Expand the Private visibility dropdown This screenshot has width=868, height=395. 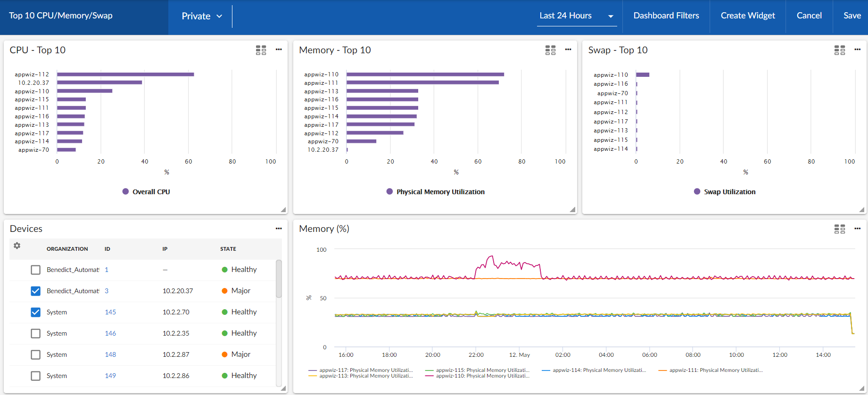click(x=201, y=16)
